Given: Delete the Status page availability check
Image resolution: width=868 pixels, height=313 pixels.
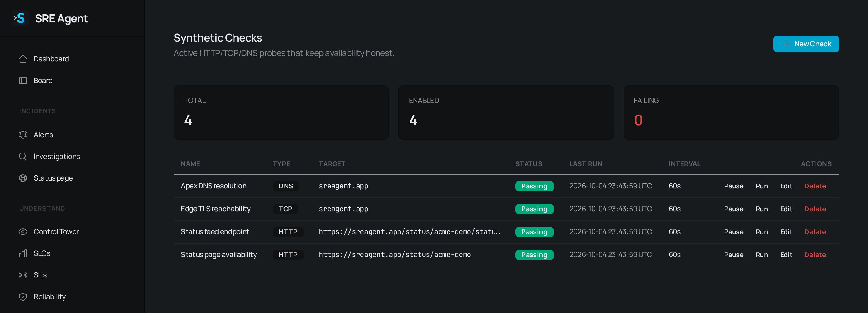Looking at the screenshot, I should click(815, 255).
